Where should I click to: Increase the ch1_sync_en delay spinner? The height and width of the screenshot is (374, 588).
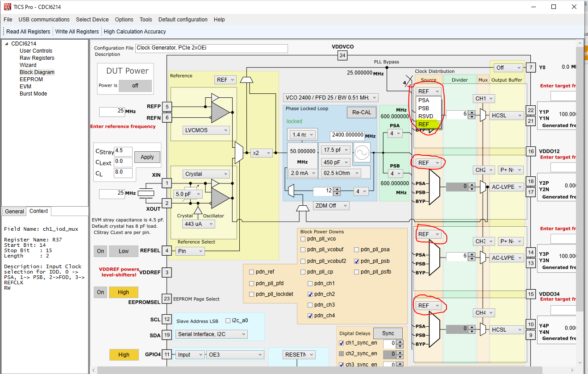click(x=399, y=341)
